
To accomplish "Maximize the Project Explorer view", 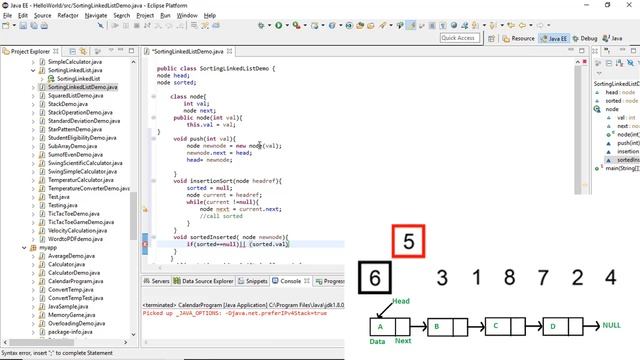I will pos(131,51).
